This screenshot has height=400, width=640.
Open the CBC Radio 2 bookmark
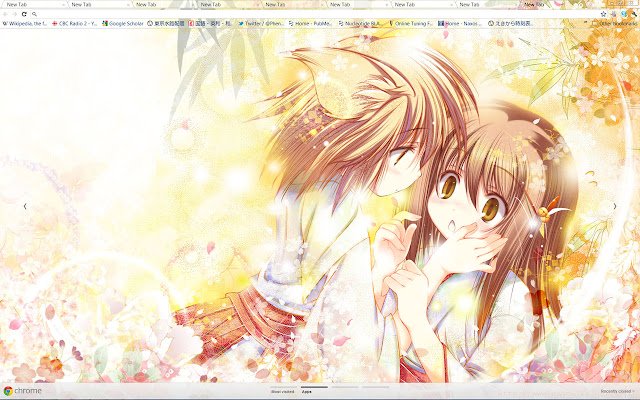(x=75, y=24)
